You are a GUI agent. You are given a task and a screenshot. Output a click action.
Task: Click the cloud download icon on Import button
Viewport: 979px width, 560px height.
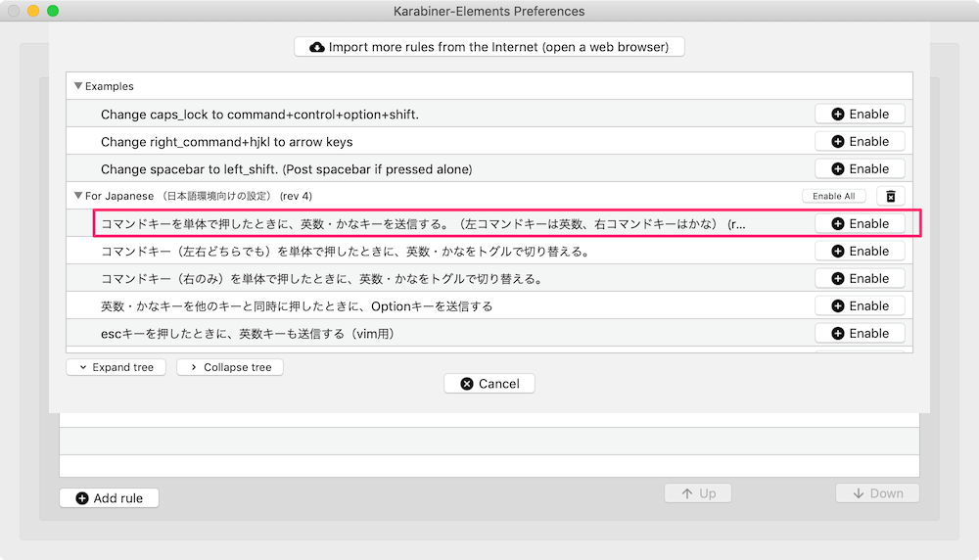(x=317, y=47)
